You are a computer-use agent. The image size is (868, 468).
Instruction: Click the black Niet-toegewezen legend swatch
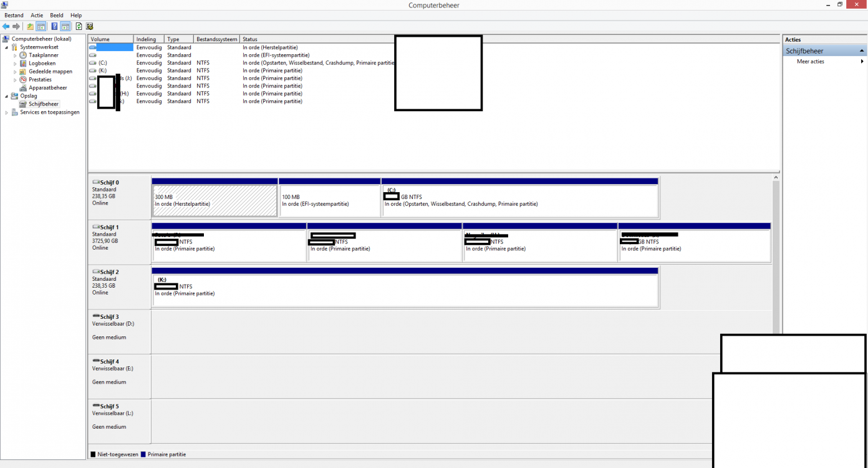coord(93,455)
